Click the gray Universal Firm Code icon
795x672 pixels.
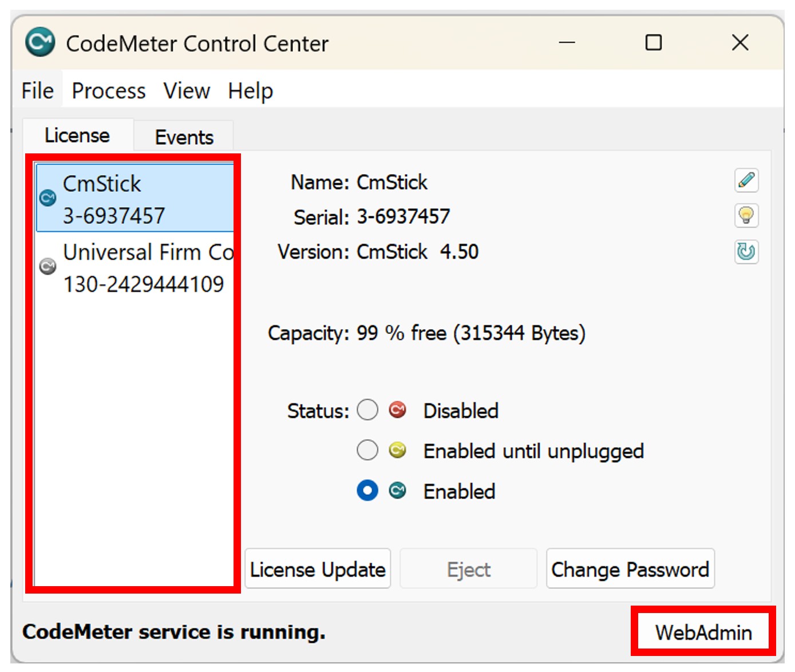(48, 266)
